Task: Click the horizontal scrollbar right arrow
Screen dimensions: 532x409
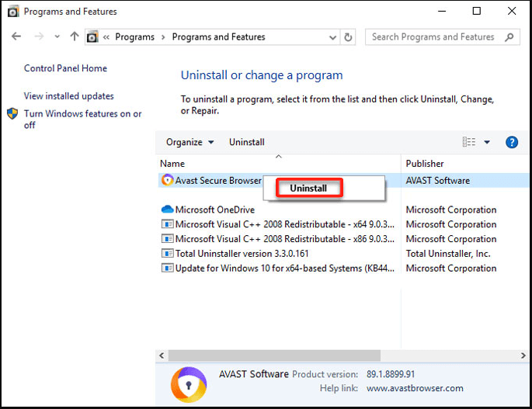Action: [523, 355]
